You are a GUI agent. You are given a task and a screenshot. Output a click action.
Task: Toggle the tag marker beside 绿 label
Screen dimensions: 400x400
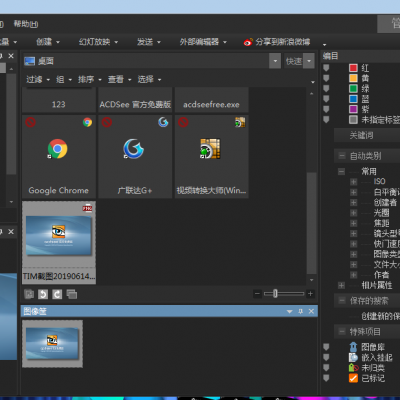326,89
